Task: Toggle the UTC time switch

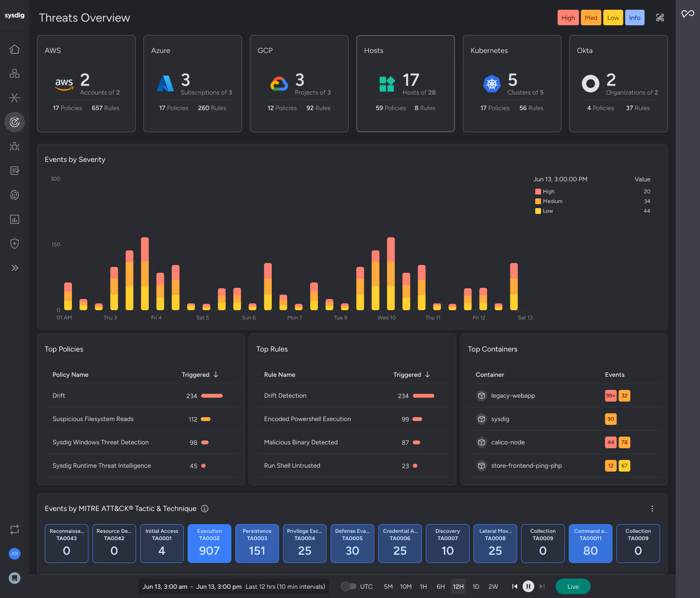Action: [x=349, y=586]
